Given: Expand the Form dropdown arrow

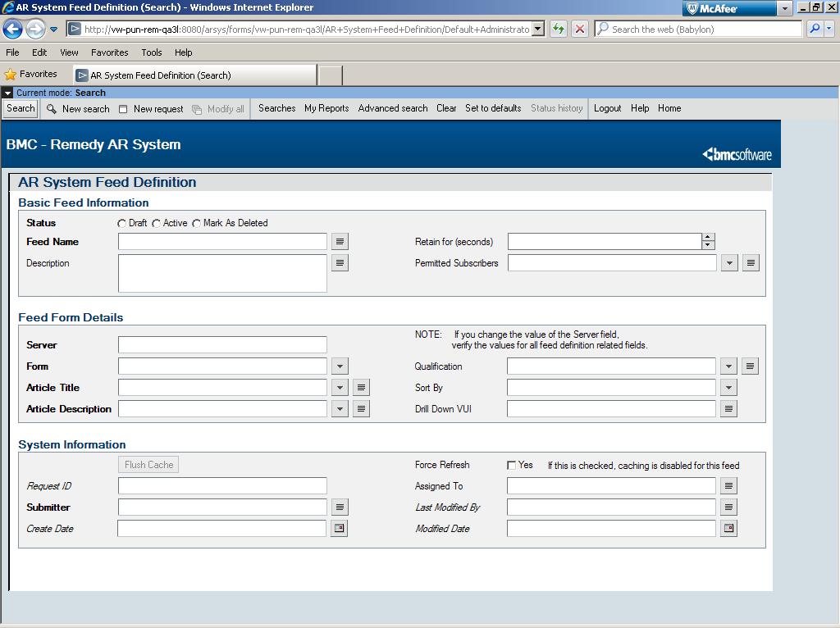Looking at the screenshot, I should [x=340, y=366].
